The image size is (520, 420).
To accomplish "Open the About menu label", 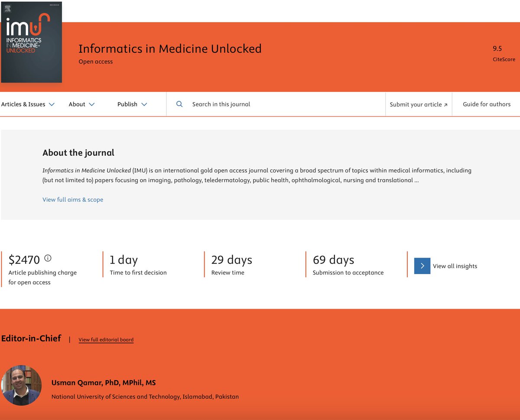I will pyautogui.click(x=77, y=104).
